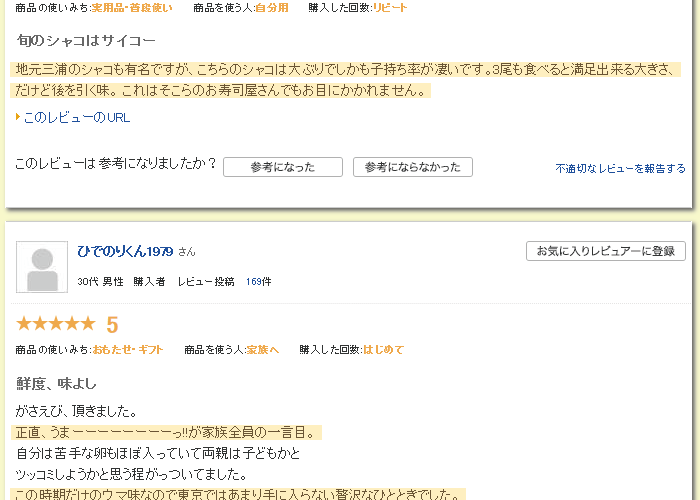Click the 家族へ user tag
Screen dimensions: 700x500
click(262, 350)
